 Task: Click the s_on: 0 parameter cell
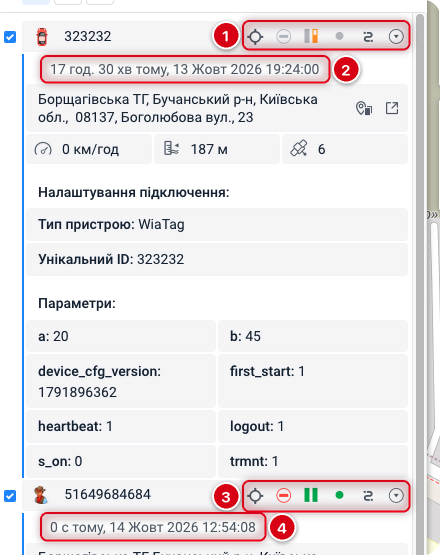click(121, 461)
